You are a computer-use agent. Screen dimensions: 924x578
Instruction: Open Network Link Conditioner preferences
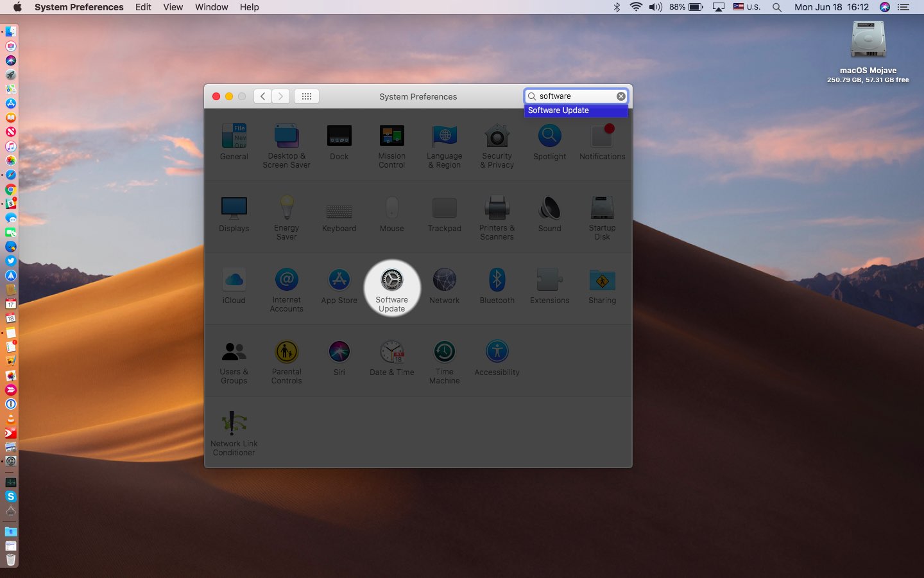(234, 424)
